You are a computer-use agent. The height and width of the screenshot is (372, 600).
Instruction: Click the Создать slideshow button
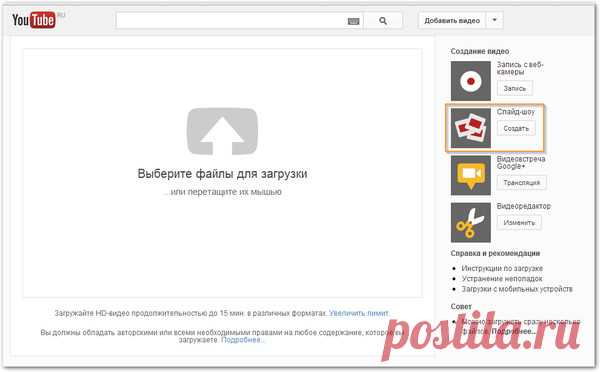[x=516, y=128]
